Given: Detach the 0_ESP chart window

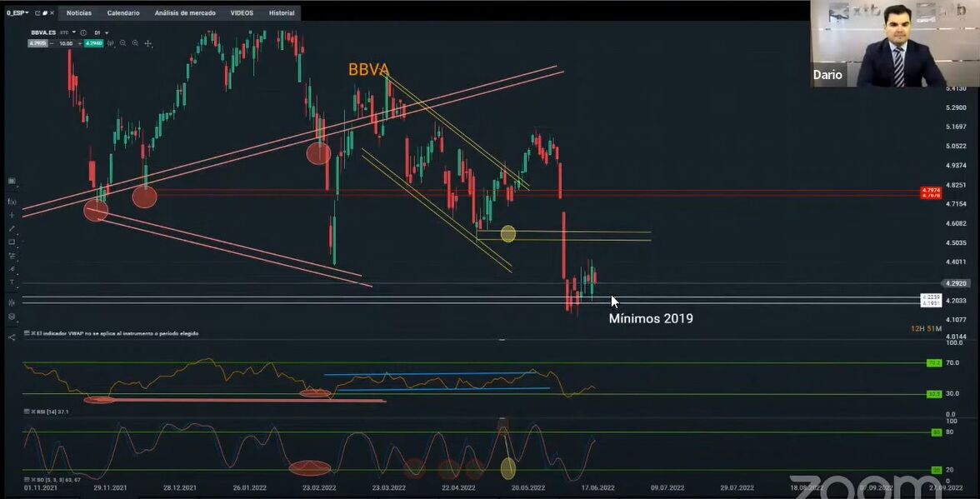Looking at the screenshot, I should pos(37,13).
